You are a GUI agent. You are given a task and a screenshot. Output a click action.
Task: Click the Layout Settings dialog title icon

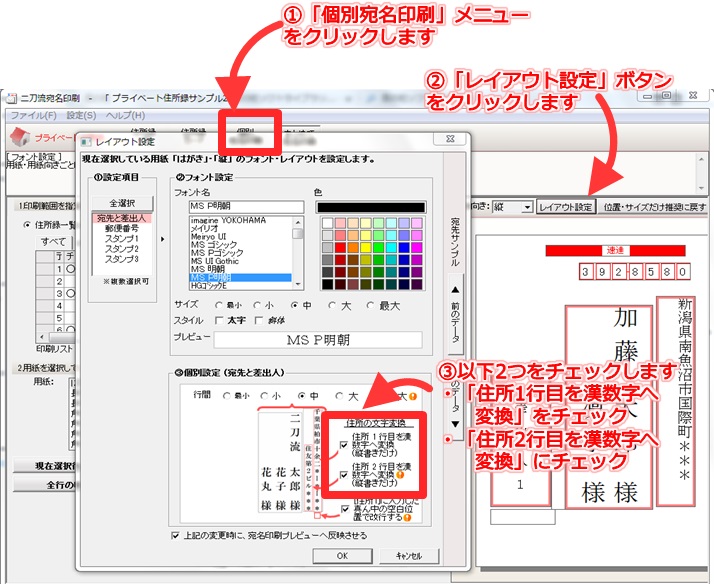(x=85, y=141)
